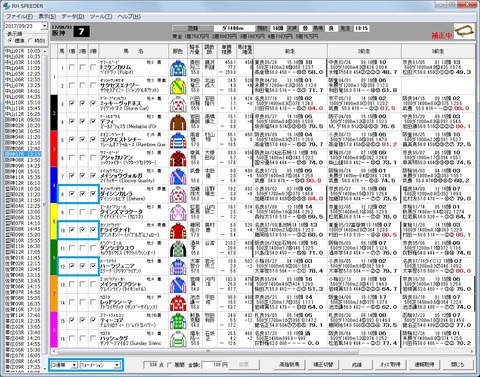The width and height of the screenshot is (480, 377).
Task: Click the 成績 button
Action: [x=357, y=365]
